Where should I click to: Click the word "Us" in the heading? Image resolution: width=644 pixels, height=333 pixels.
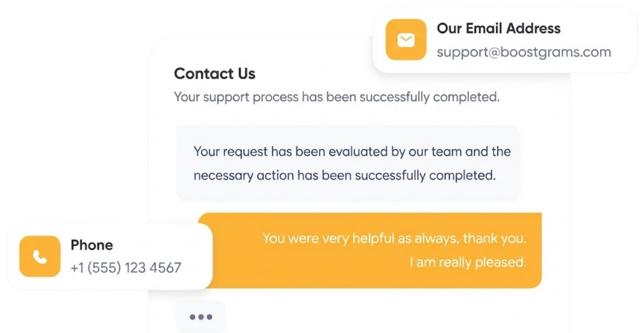pos(246,74)
